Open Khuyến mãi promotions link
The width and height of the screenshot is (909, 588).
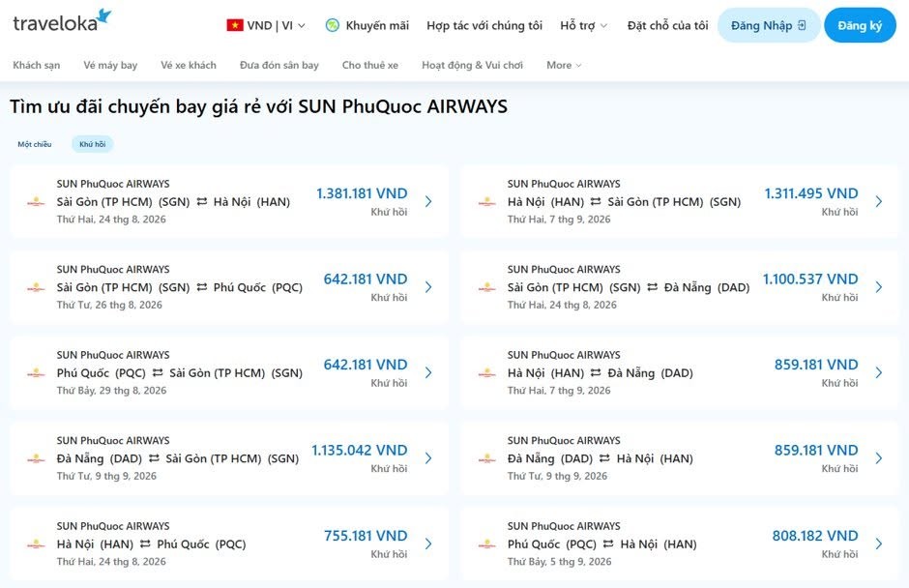pyautogui.click(x=377, y=25)
